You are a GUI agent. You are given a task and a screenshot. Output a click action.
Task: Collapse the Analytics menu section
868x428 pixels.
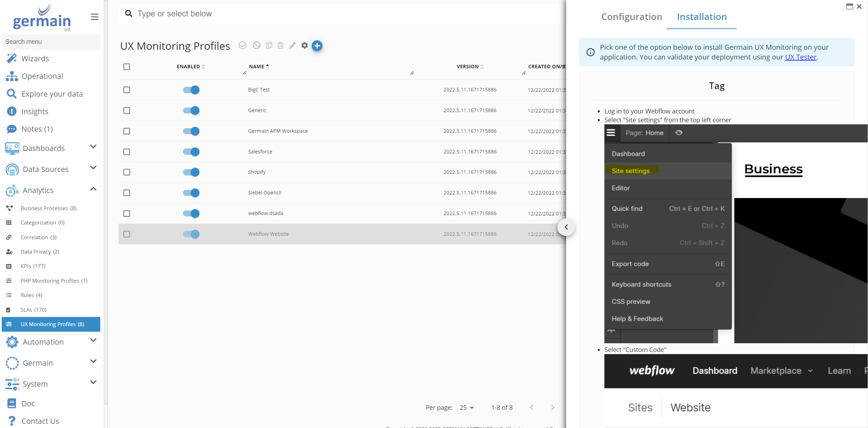click(93, 189)
